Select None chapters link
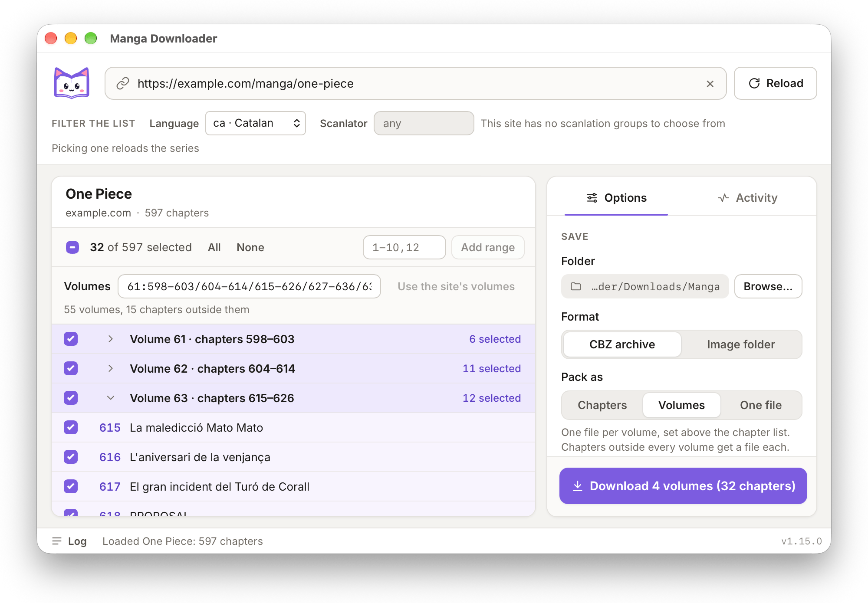868x603 pixels. coord(250,247)
